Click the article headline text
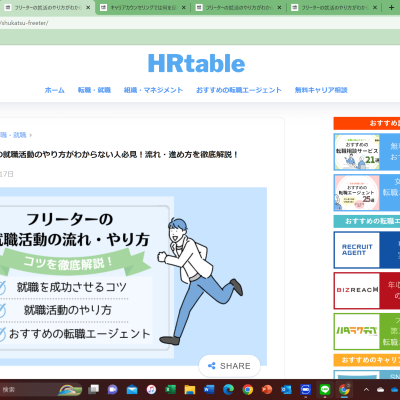 coord(119,155)
